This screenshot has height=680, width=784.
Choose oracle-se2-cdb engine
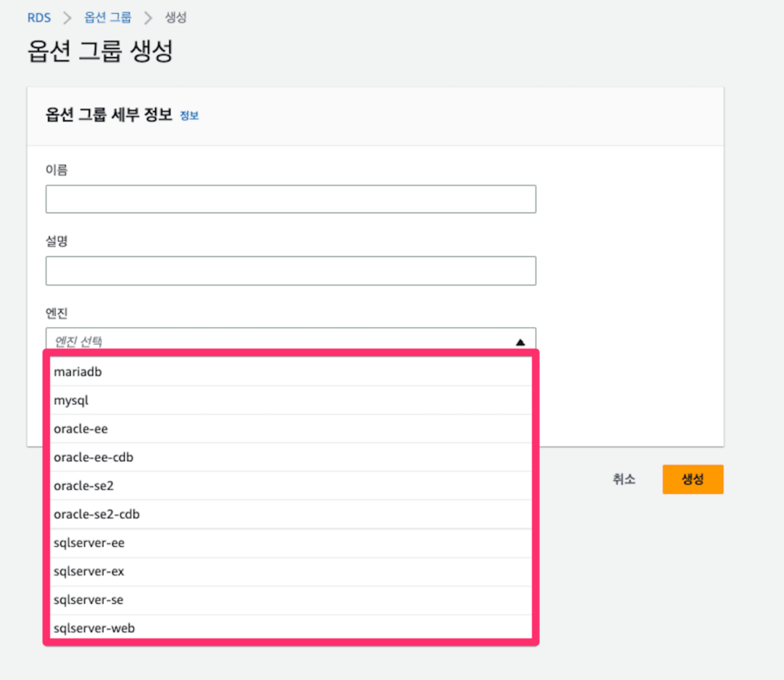coord(291,514)
